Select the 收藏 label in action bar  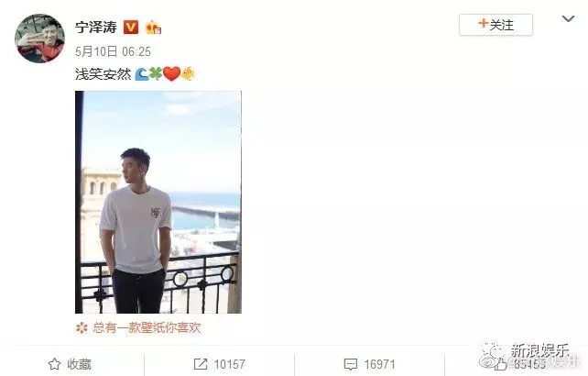click(x=79, y=364)
